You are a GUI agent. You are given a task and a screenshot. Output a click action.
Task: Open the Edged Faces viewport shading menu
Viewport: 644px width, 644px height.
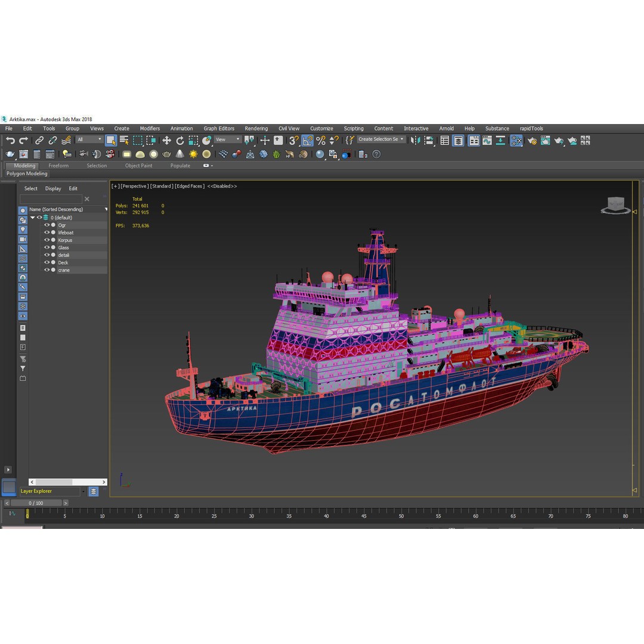tap(190, 187)
